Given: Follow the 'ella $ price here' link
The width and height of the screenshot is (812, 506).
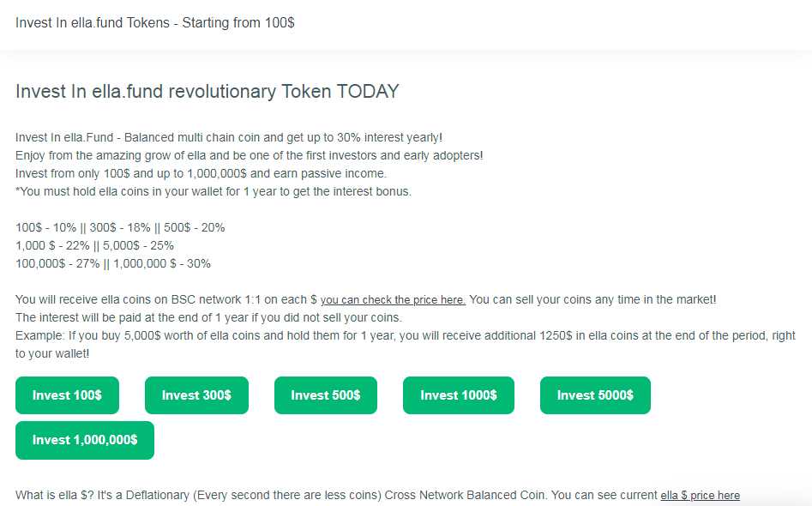Looking at the screenshot, I should [x=701, y=495].
